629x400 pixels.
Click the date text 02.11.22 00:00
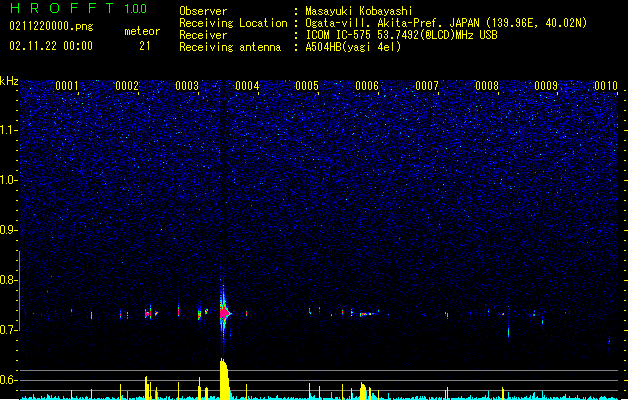pyautogui.click(x=51, y=46)
